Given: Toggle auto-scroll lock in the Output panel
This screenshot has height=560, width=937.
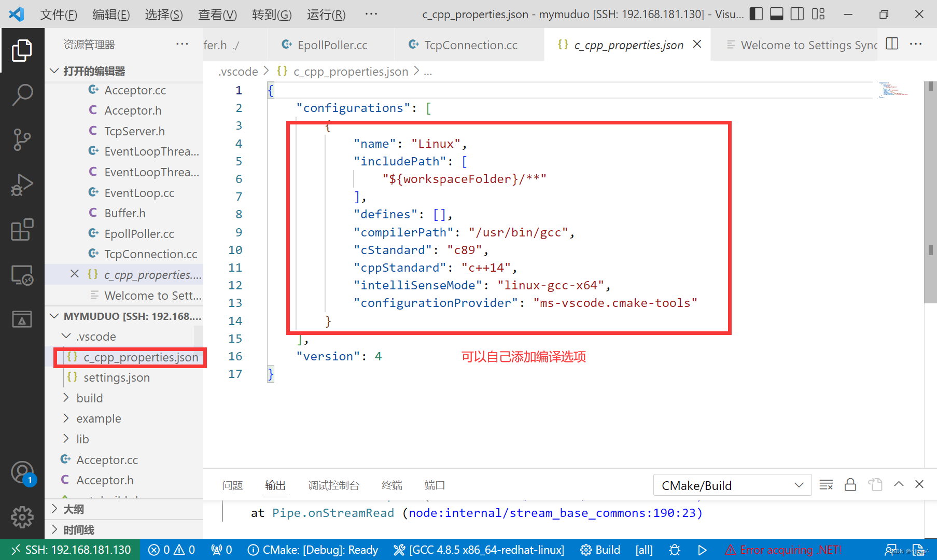Looking at the screenshot, I should (x=850, y=485).
